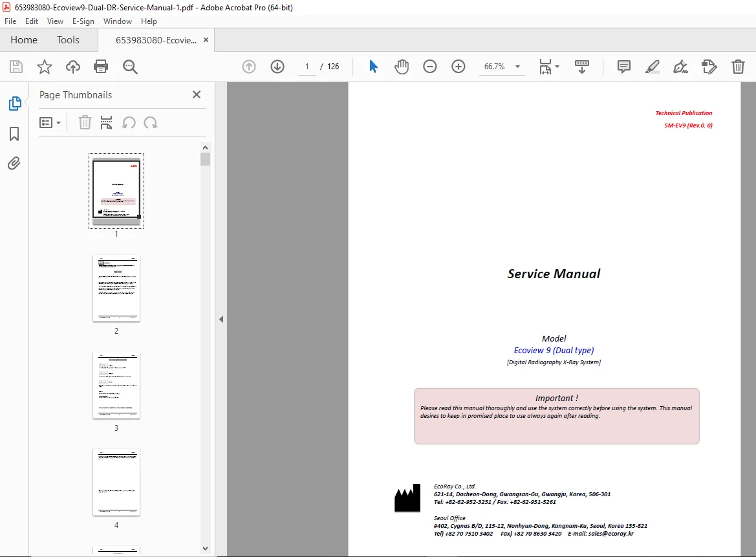Click the Seoul Office text

coord(449,518)
